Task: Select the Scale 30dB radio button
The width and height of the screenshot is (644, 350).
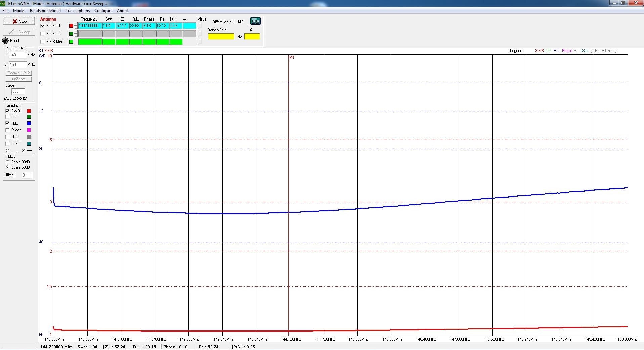Action: click(x=8, y=162)
